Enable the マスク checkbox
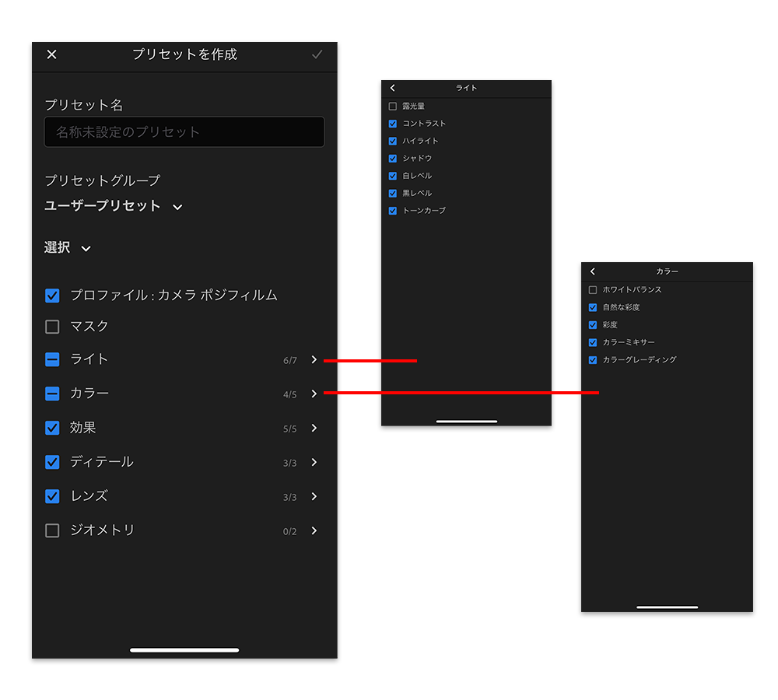Viewport: 778px width, 700px height. [x=52, y=327]
